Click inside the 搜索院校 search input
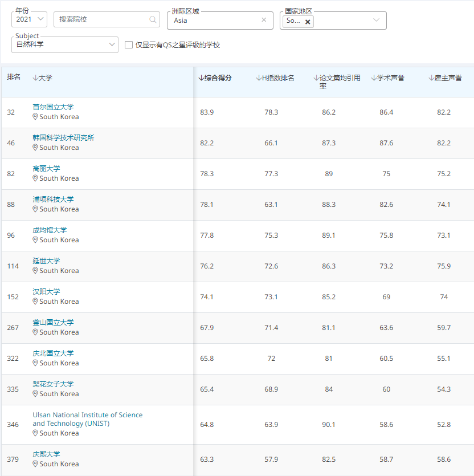 pos(97,19)
